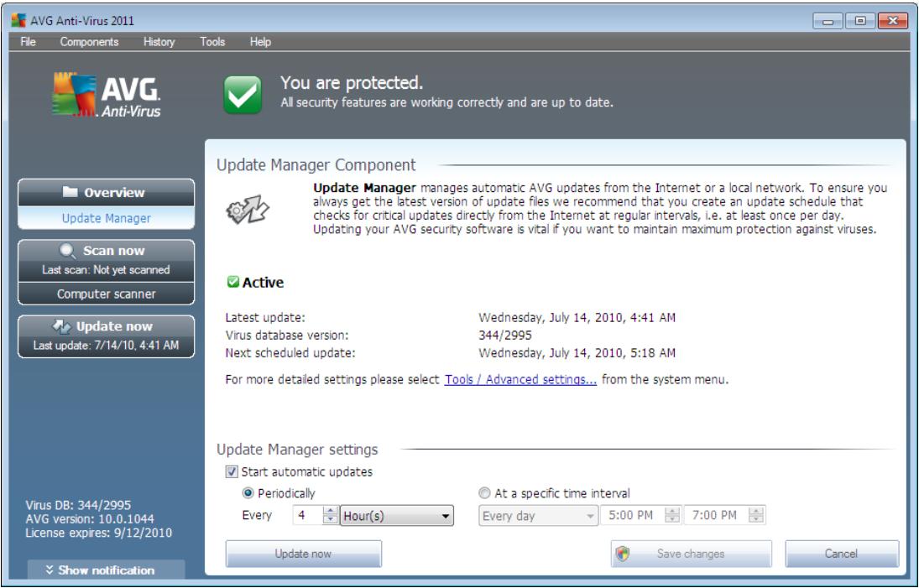Viewport: 919px width, 588px height.
Task: Click the Every interval number field
Action: tap(308, 515)
